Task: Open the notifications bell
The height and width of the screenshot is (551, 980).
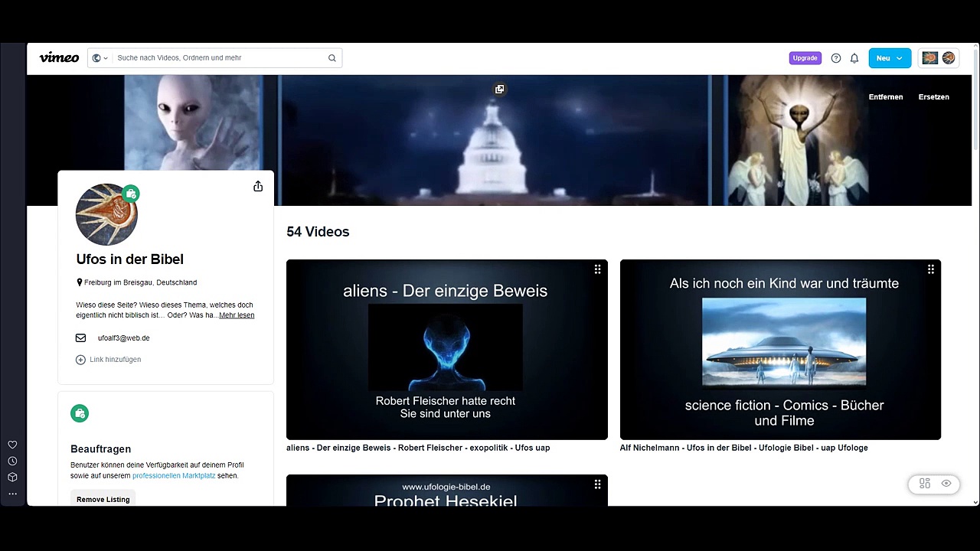Action: pyautogui.click(x=854, y=58)
